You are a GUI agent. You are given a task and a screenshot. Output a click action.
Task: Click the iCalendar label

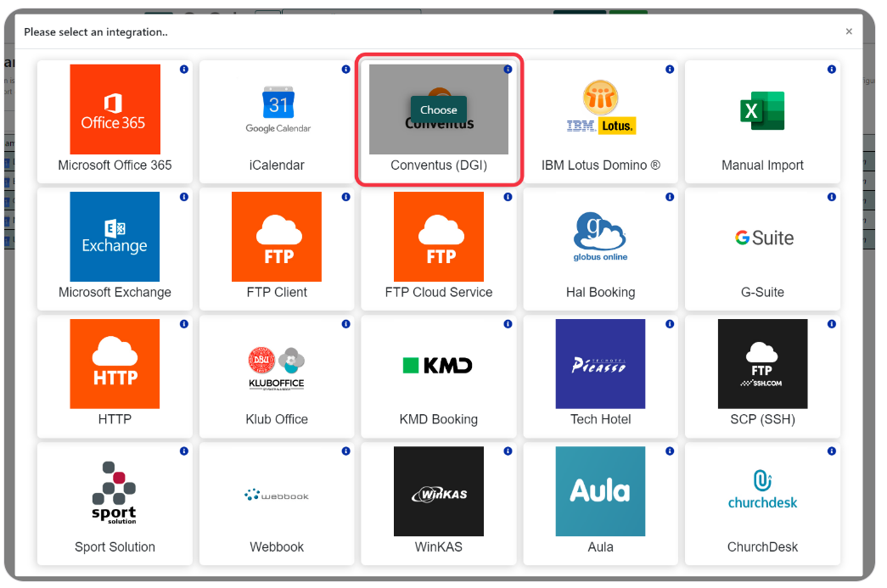(277, 165)
